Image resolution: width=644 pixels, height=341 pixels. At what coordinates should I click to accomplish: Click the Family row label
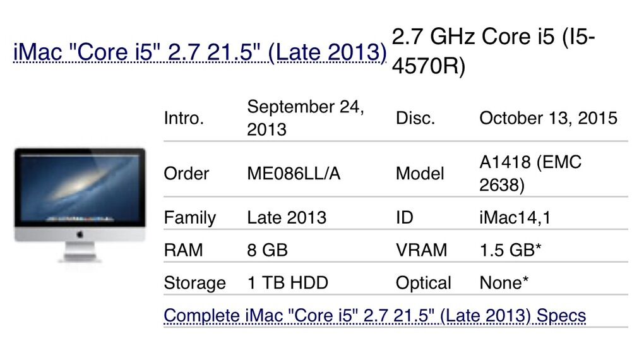pos(189,218)
